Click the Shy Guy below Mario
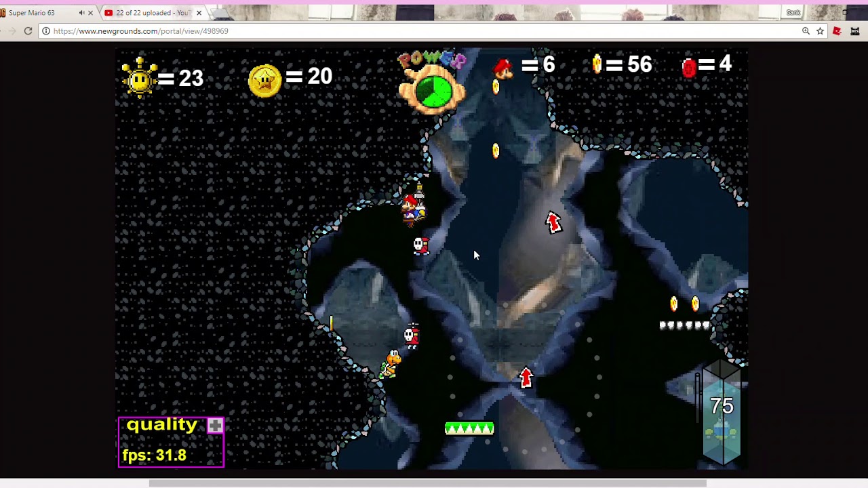This screenshot has width=868, height=488. pyautogui.click(x=421, y=245)
